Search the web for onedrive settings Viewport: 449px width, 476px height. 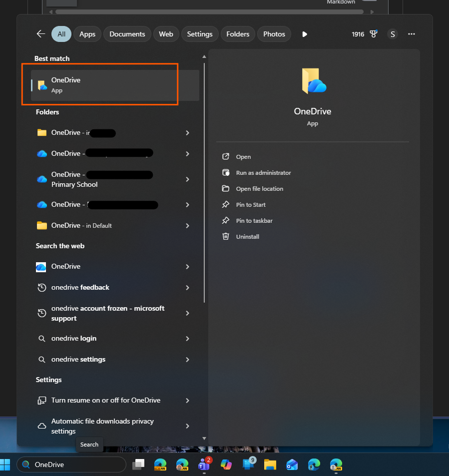115,360
